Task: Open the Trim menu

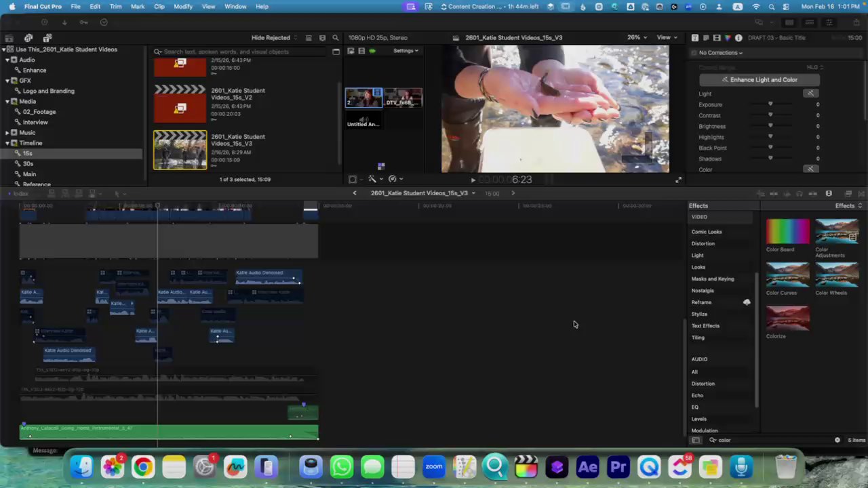Action: (x=116, y=6)
